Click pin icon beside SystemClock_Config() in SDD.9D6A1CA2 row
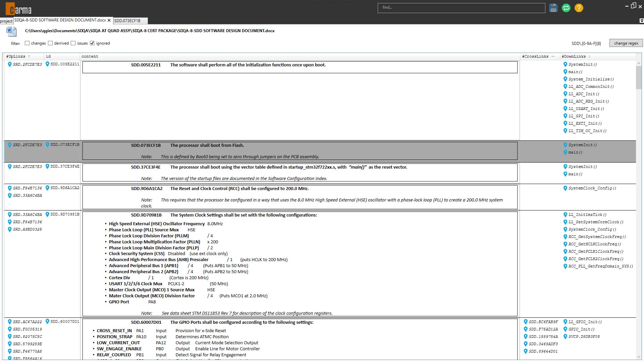Image resolution: width=644 pixels, height=362 pixels. [565, 188]
